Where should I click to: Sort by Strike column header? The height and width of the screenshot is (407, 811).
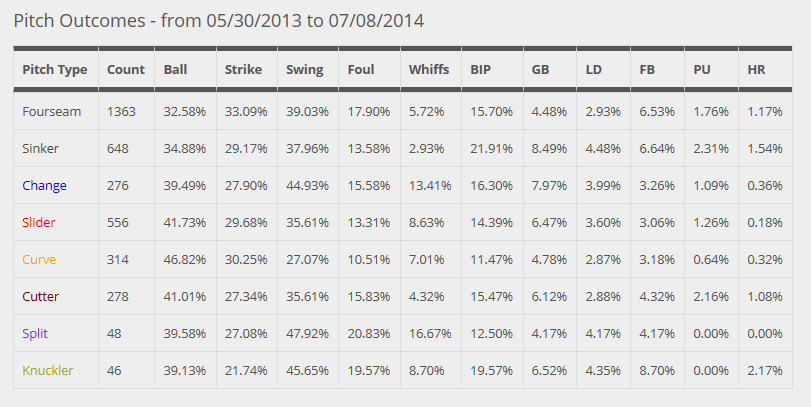click(x=243, y=70)
